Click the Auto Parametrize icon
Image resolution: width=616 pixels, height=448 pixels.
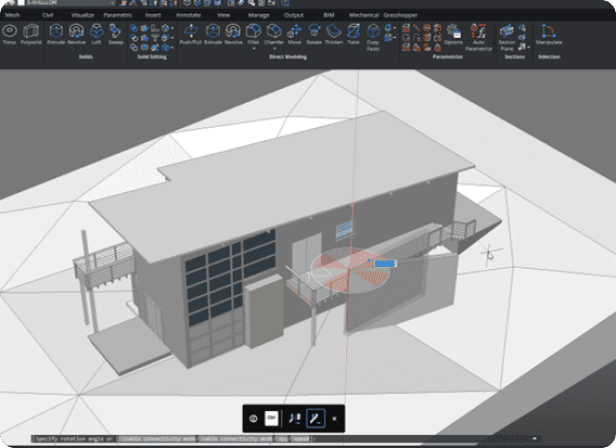tap(479, 36)
